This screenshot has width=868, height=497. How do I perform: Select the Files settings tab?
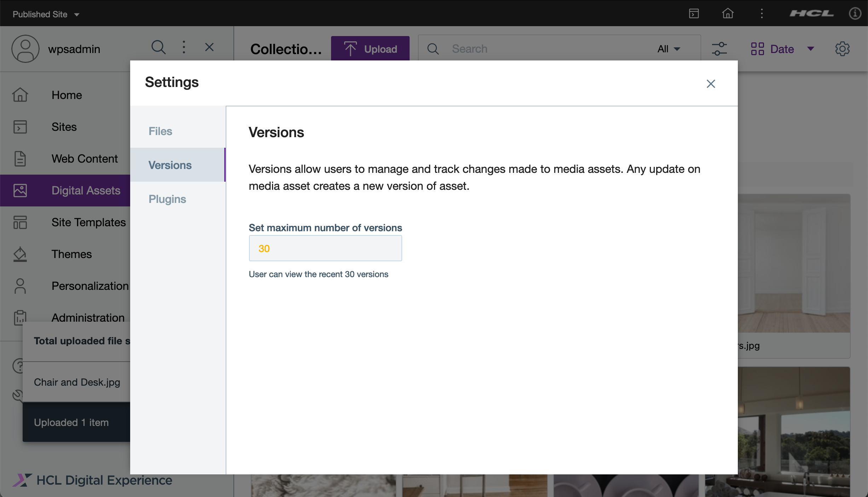tap(160, 131)
